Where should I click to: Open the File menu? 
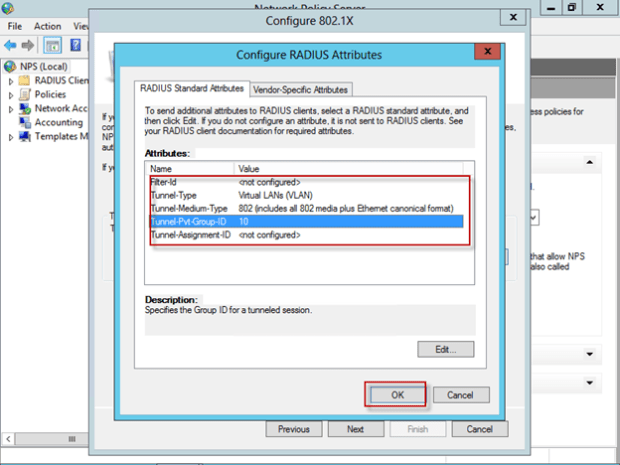point(15,26)
